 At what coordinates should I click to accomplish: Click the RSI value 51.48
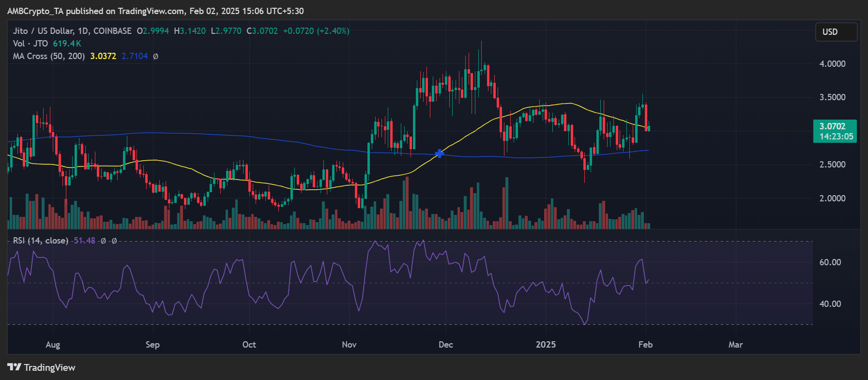[84, 241]
